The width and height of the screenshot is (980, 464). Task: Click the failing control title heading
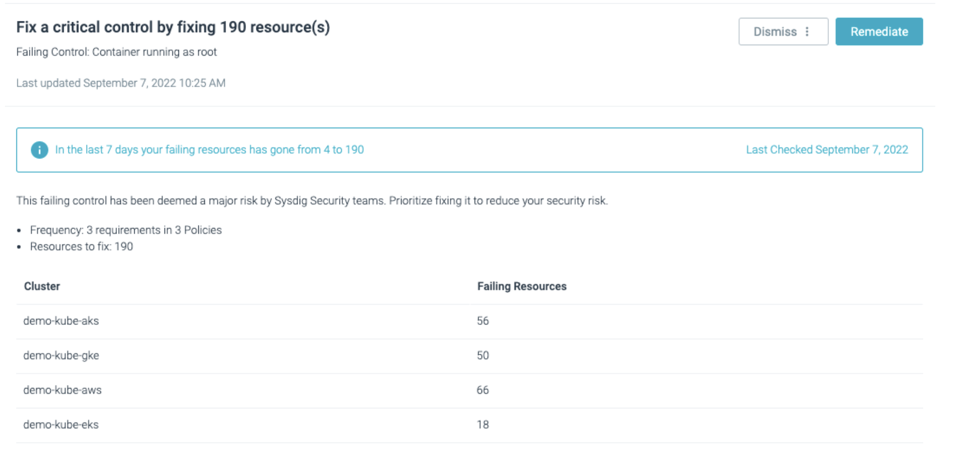click(x=174, y=27)
